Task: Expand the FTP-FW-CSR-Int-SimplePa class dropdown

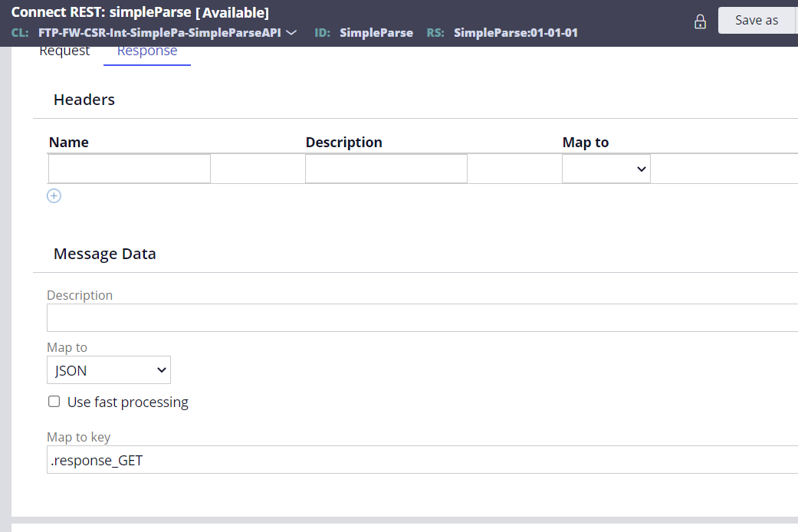Action: coord(290,32)
